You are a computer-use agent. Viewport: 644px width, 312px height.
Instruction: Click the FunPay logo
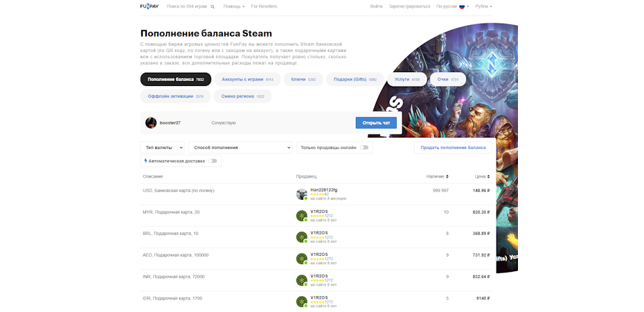(149, 6)
